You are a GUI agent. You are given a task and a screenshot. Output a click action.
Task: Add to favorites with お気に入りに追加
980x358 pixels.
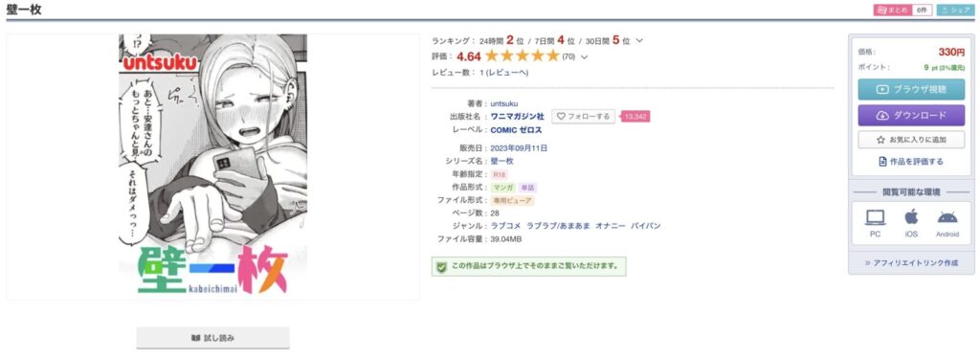coord(911,140)
